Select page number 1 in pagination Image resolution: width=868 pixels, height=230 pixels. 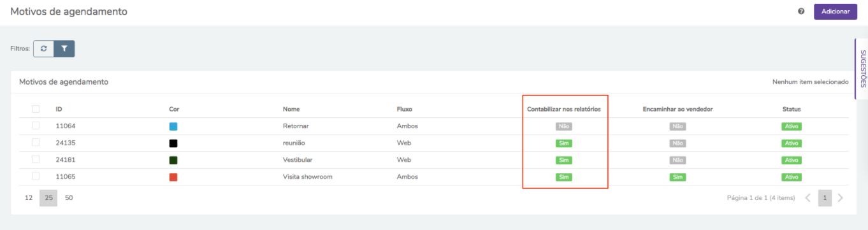(x=825, y=198)
